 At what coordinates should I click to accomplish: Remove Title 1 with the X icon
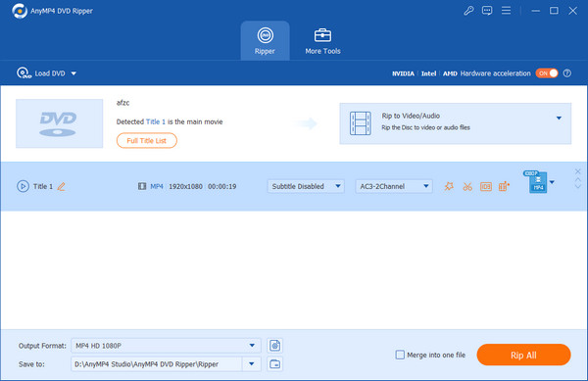(x=578, y=171)
